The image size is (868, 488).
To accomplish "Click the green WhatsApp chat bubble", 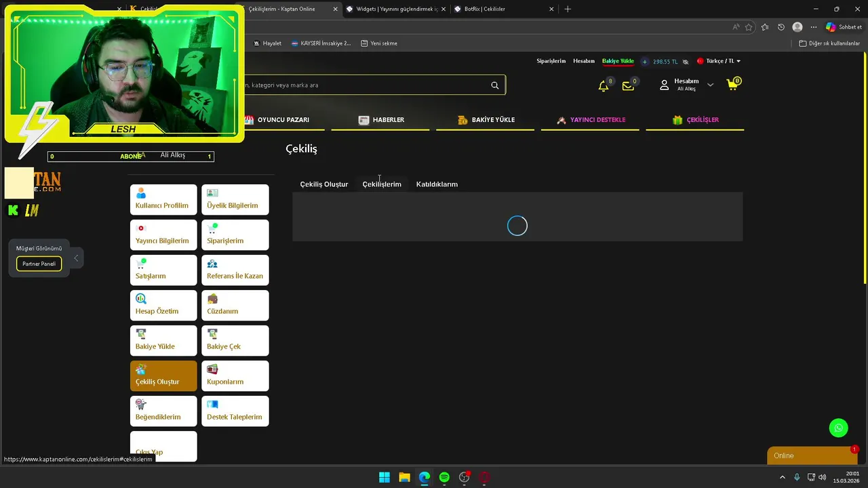I will point(839,428).
